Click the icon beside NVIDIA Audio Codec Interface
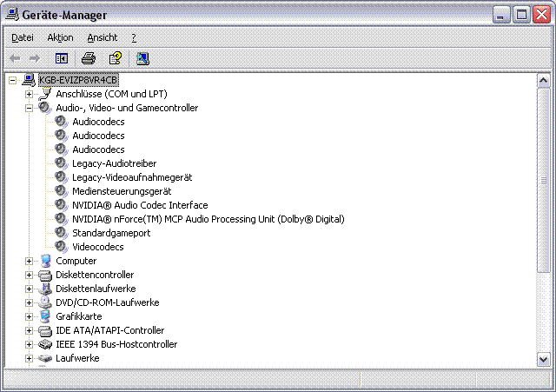The image size is (556, 392). click(x=62, y=205)
